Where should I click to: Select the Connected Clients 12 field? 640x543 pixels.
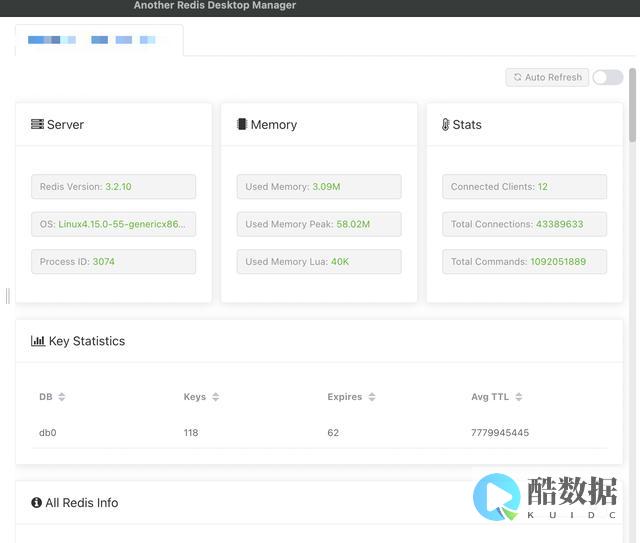coord(524,187)
